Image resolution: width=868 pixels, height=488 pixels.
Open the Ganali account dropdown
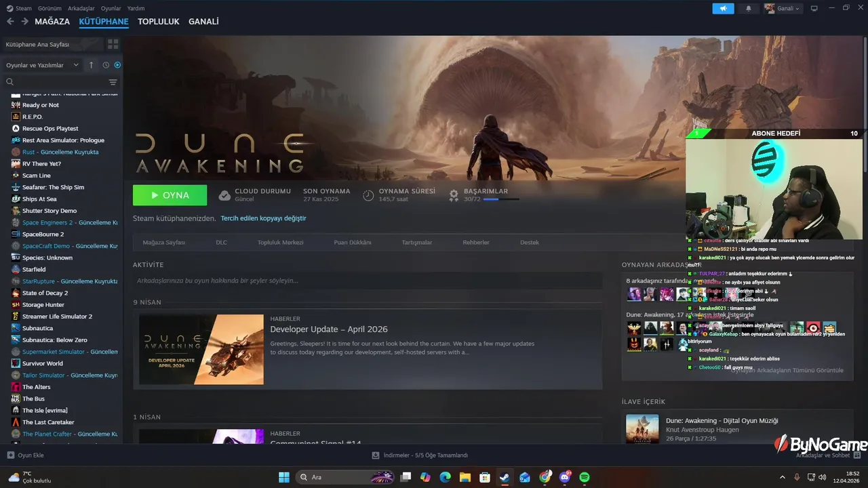click(783, 8)
